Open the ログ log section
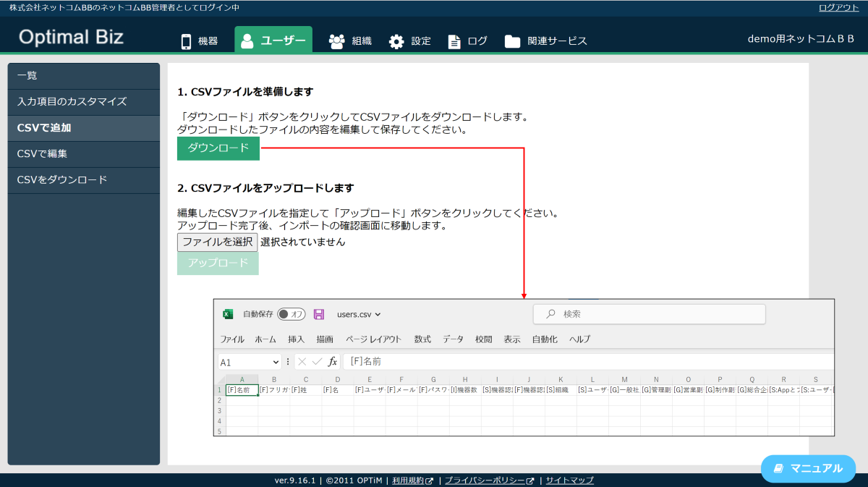The width and height of the screenshot is (868, 487). coord(467,41)
